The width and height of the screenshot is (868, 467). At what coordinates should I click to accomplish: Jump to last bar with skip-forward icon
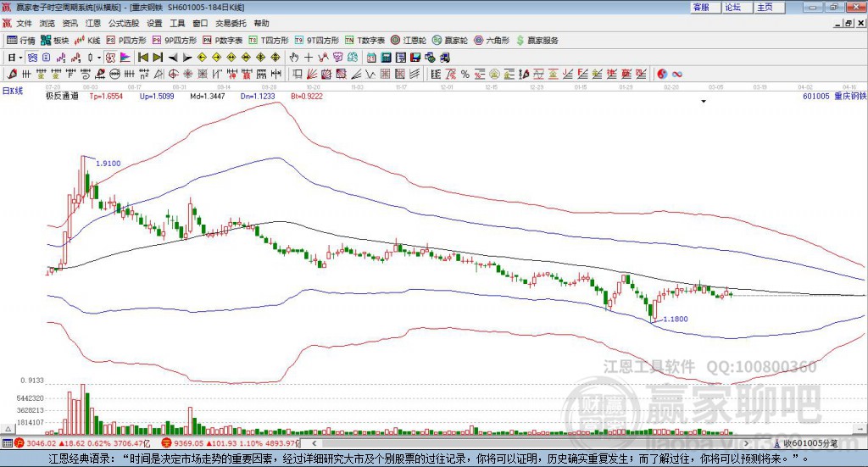click(x=158, y=58)
